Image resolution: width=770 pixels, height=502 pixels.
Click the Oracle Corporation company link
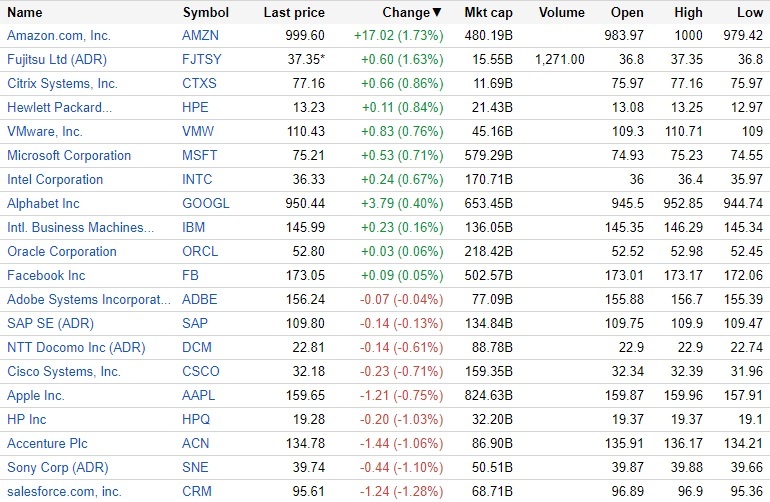62,251
